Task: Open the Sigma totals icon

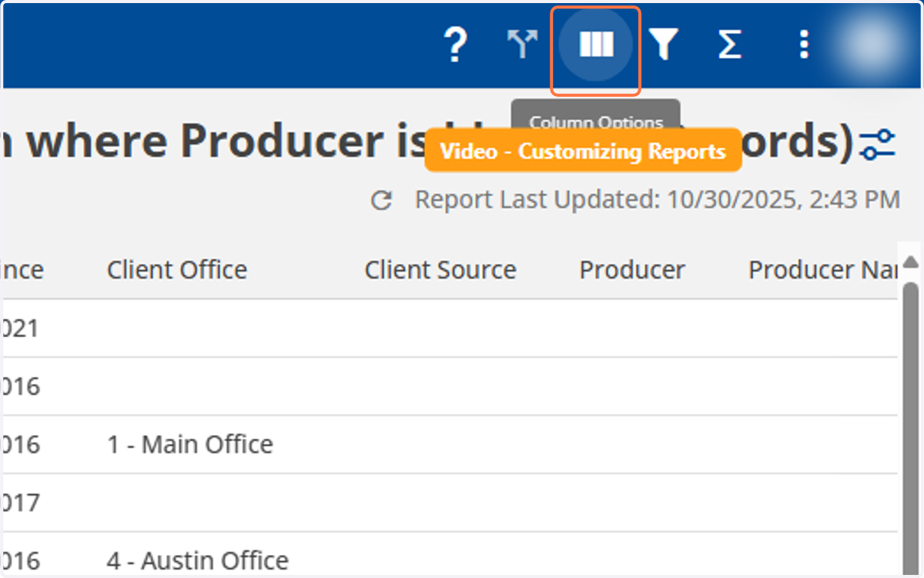Action: [x=729, y=45]
